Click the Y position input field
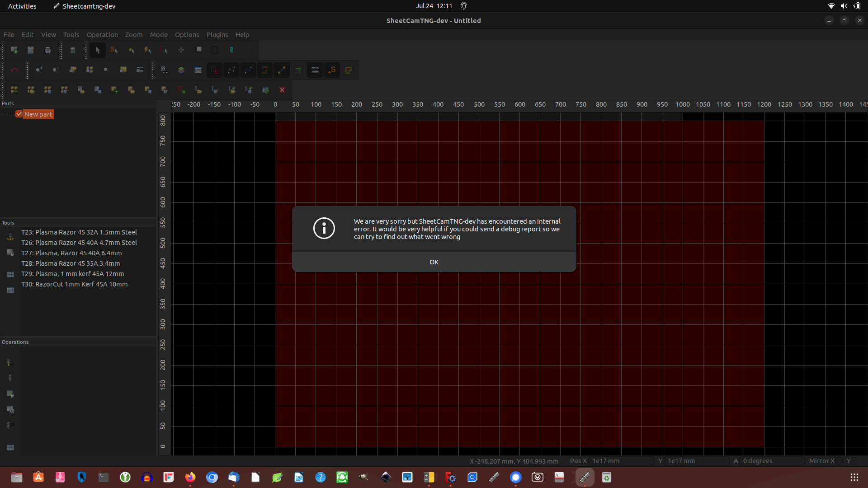Image resolution: width=868 pixels, height=488 pixels. (x=697, y=461)
